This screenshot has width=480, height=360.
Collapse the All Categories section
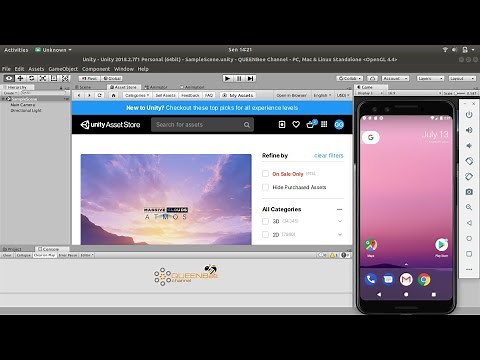[340, 209]
